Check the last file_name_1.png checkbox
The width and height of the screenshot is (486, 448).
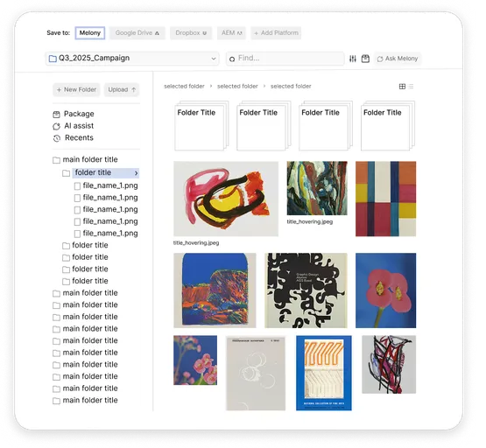[77, 234]
